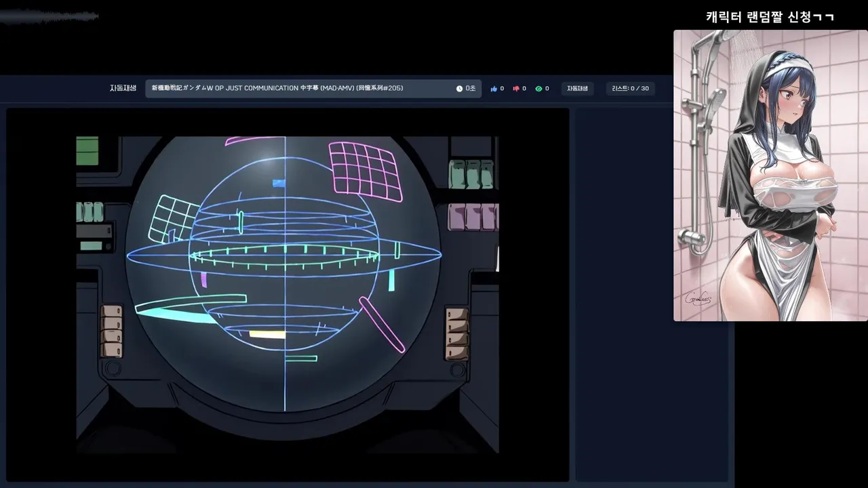Click the 자동재생 label left of the title
This screenshot has height=488, width=868.
123,88
